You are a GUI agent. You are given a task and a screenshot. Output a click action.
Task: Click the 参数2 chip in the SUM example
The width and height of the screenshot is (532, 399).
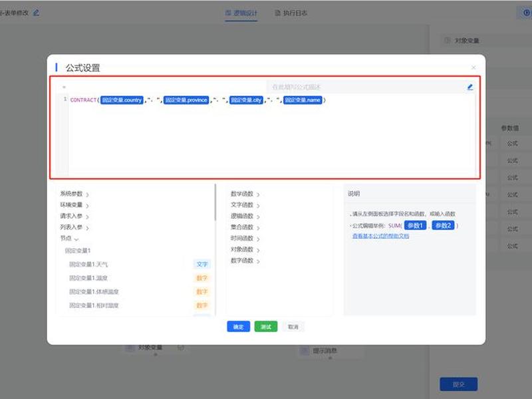pyautogui.click(x=443, y=225)
